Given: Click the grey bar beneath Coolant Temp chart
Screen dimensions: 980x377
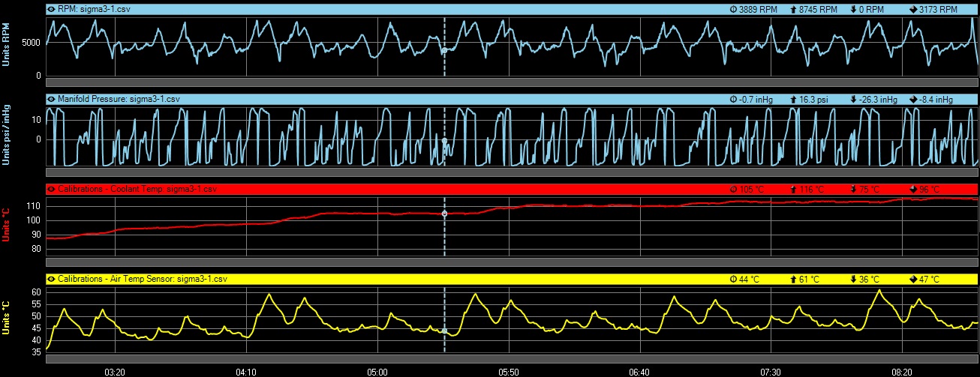Looking at the screenshot, I should tap(512, 262).
